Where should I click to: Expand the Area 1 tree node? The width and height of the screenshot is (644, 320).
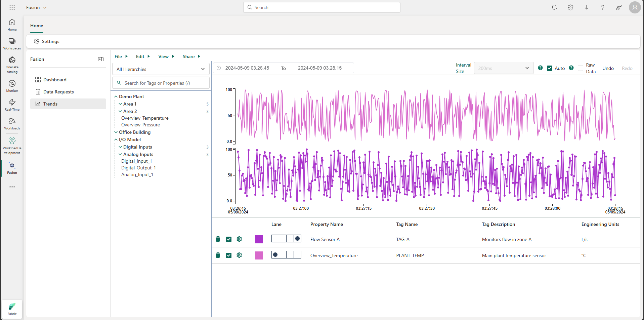point(120,104)
